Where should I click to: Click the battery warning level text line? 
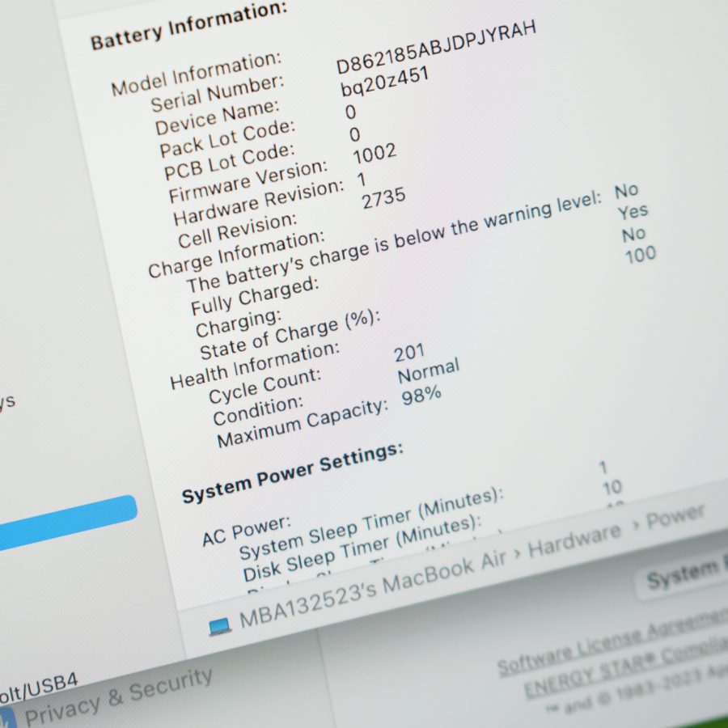point(394,241)
